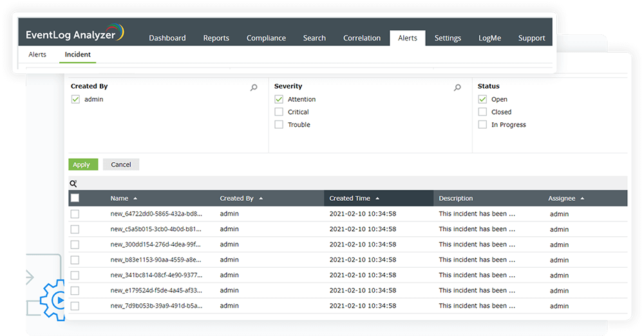
Task: Click the Cancel button
Action: click(121, 164)
